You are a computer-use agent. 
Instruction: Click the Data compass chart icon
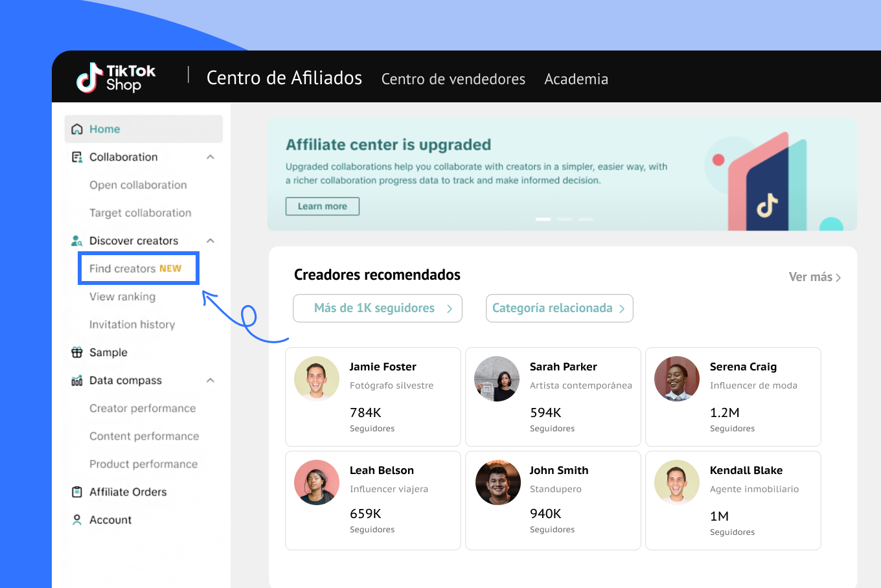pyautogui.click(x=77, y=381)
